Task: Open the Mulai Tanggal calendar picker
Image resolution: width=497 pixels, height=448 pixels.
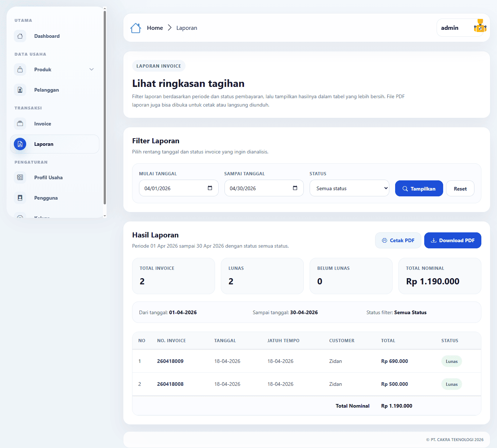Action: [210, 188]
